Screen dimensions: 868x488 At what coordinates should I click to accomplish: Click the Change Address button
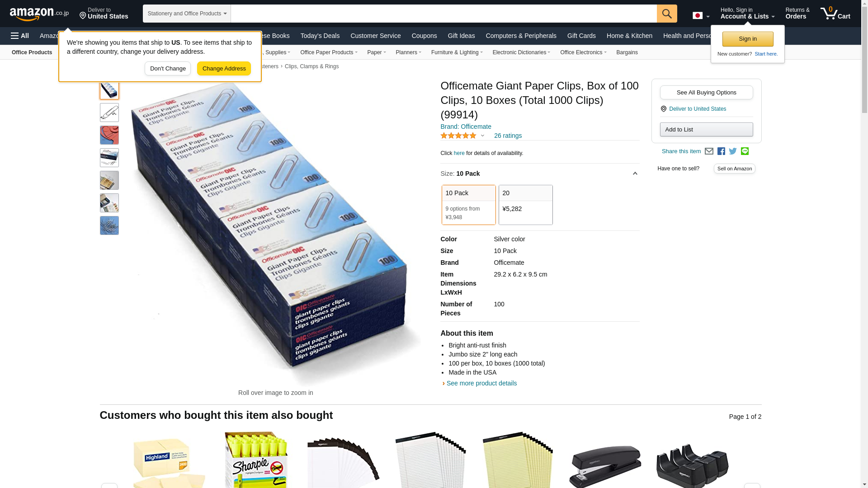(x=224, y=69)
